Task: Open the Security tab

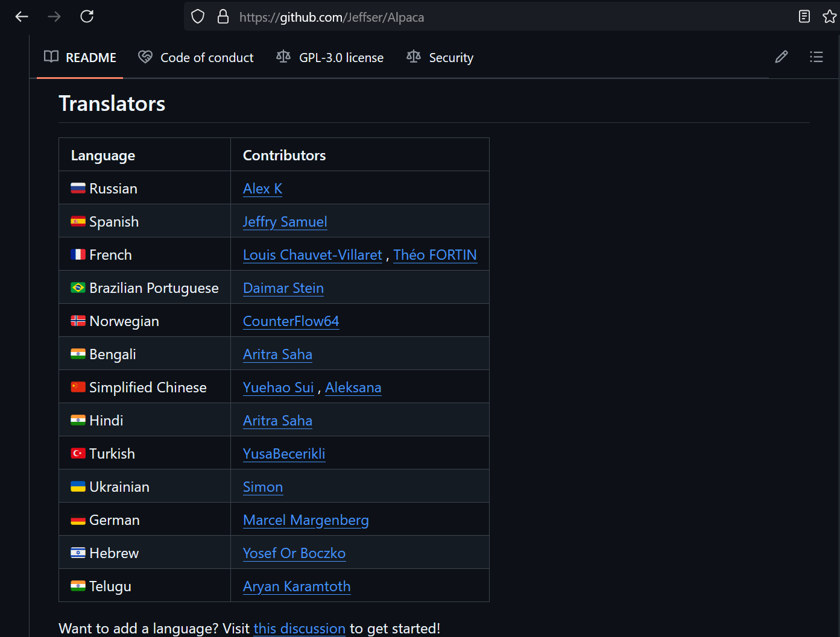Action: [x=440, y=58]
